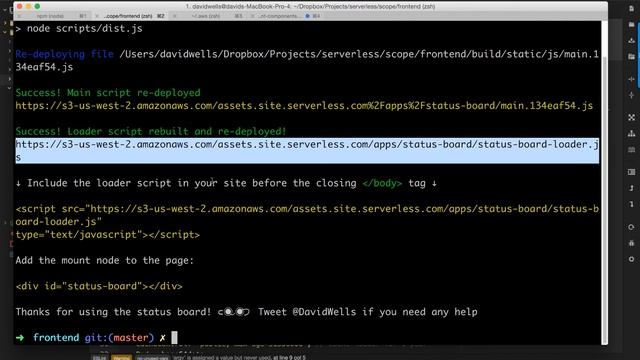This screenshot has height=360, width=640.
Task: Click the @DavidWells Twitter handle
Action: point(324,312)
